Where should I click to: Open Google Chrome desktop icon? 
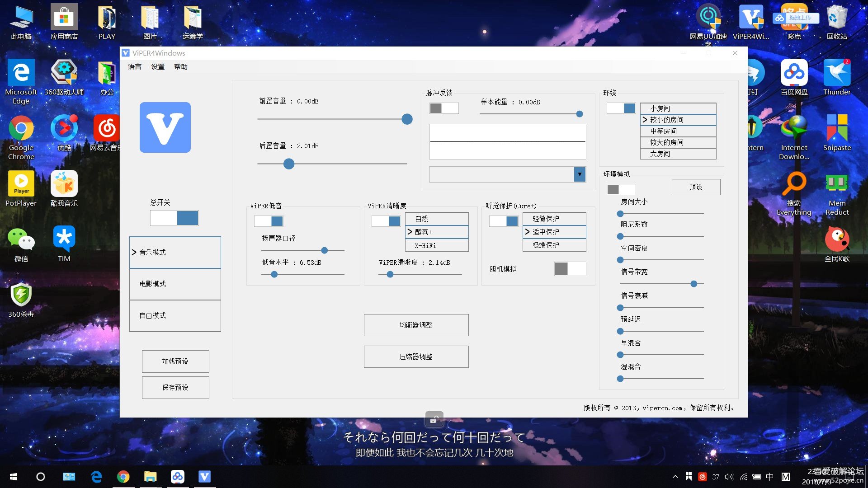click(x=21, y=129)
